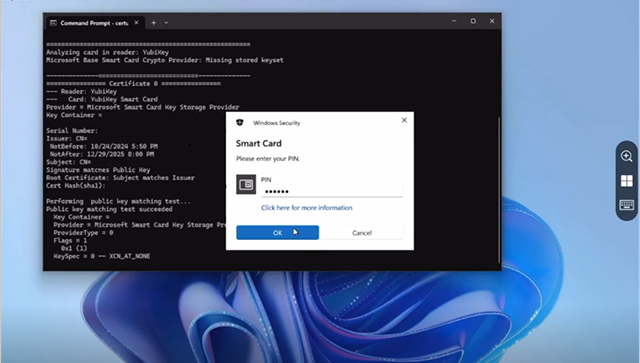Click the 'Reader: YubiKey' line

[x=82, y=91]
